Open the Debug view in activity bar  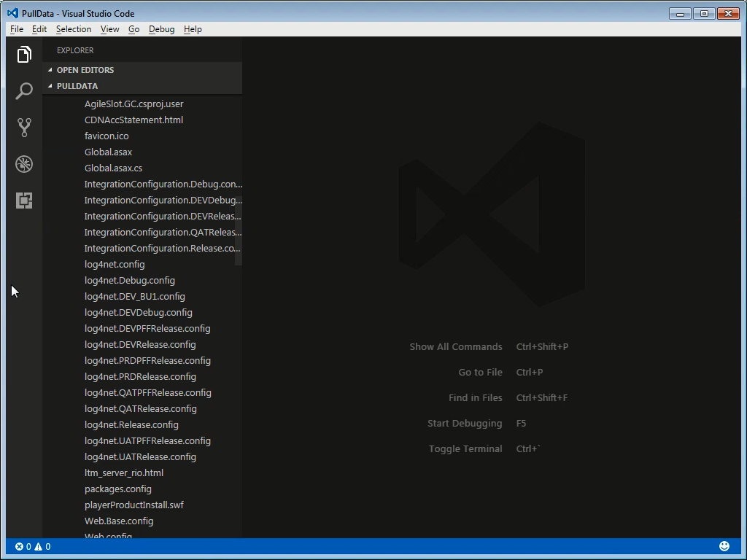coord(24,164)
